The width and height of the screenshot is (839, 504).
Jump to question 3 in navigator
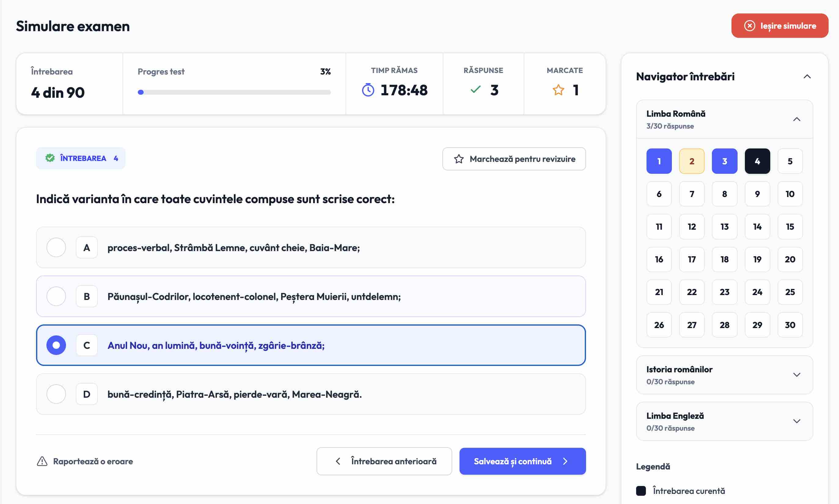(x=724, y=161)
